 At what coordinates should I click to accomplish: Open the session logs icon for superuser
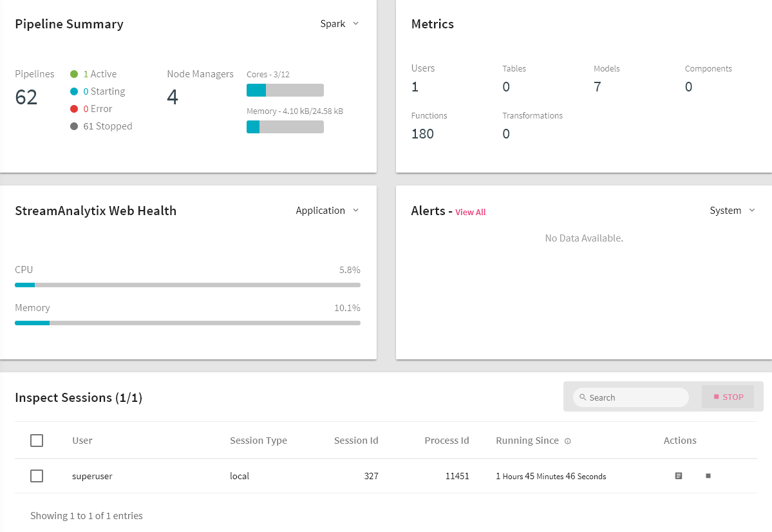[678, 476]
